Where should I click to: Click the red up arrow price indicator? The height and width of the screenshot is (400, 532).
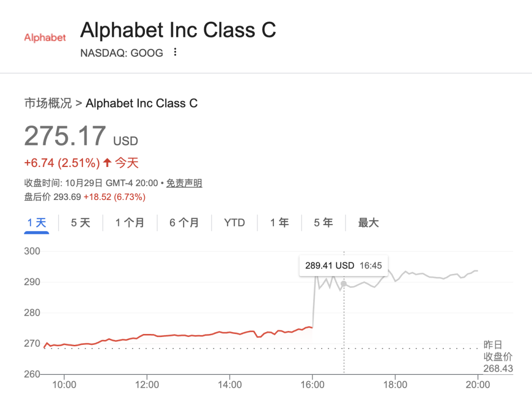coord(108,162)
